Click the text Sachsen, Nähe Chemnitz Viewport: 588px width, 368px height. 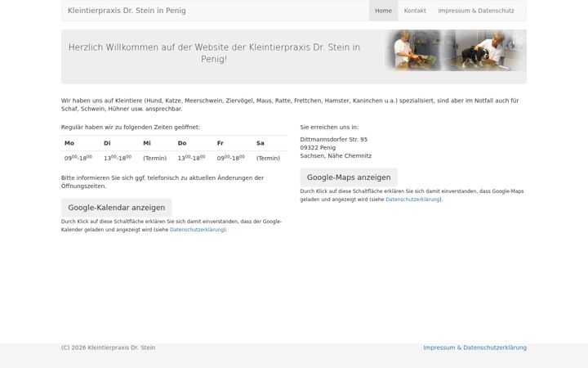tap(336, 156)
